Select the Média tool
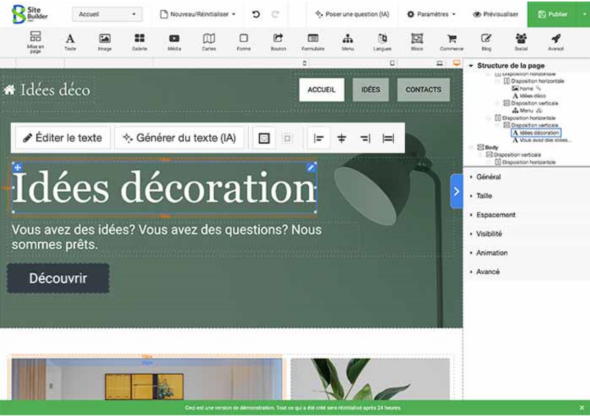The height and width of the screenshot is (417, 590). (x=174, y=42)
